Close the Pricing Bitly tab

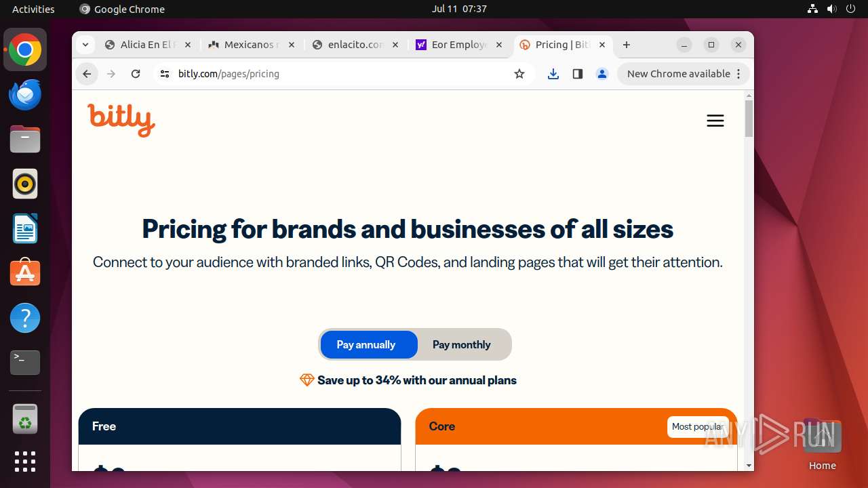pos(602,45)
